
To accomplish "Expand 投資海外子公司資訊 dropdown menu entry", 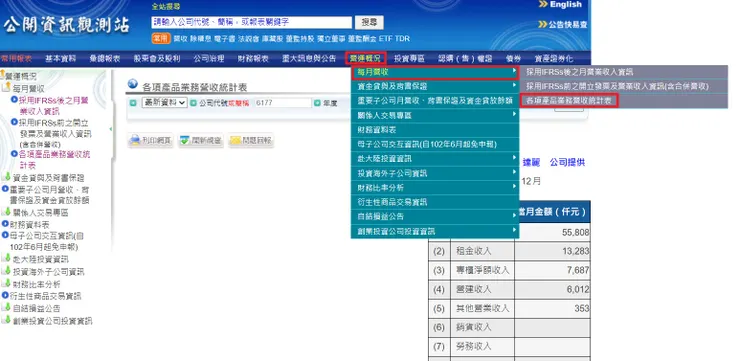I will coord(435,173).
